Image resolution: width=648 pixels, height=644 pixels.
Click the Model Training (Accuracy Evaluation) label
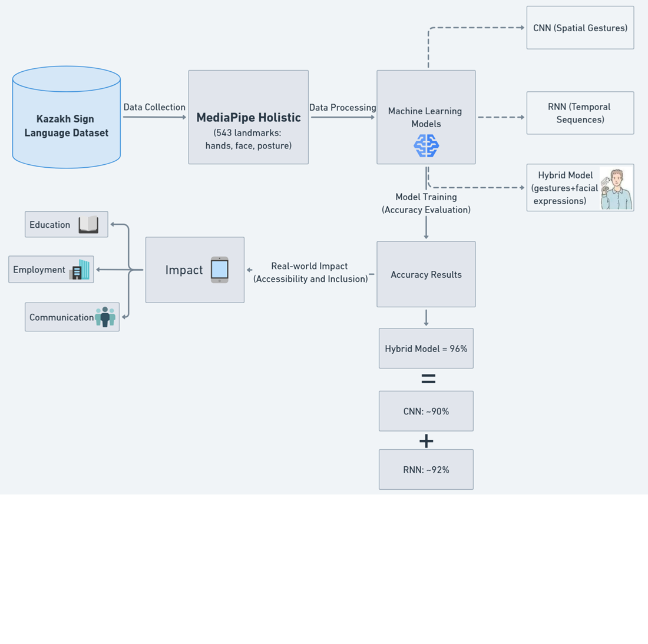pyautogui.click(x=426, y=203)
